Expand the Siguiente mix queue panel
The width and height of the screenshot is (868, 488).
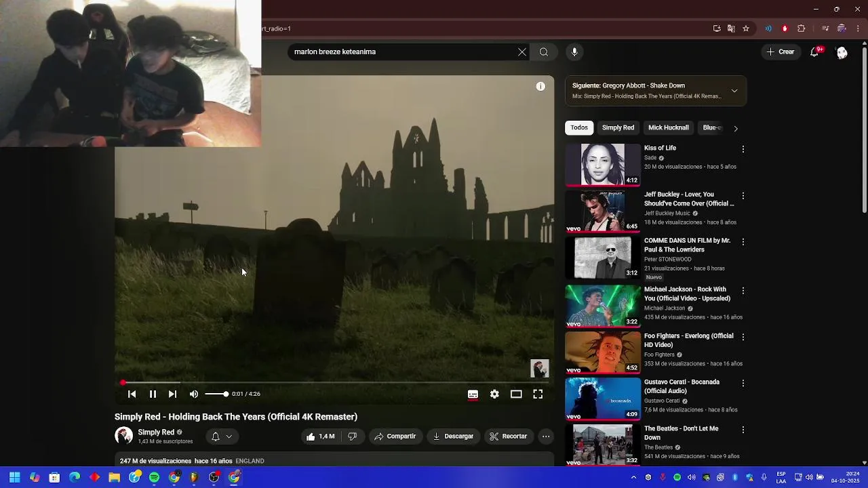(x=734, y=91)
